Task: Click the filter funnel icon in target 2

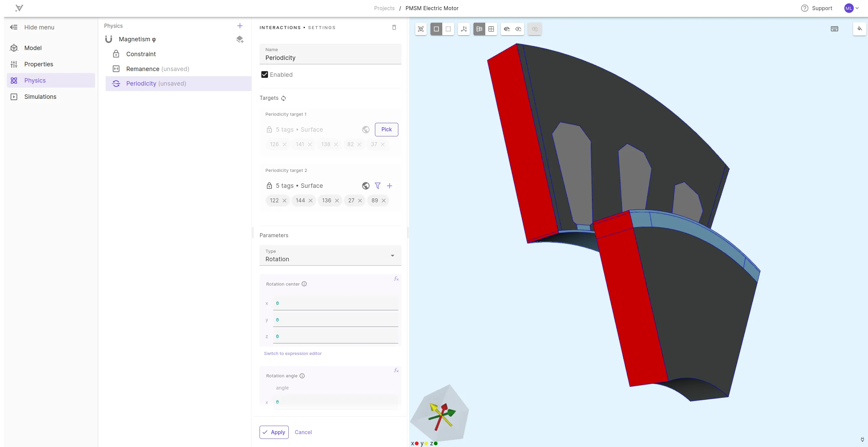Action: tap(378, 186)
